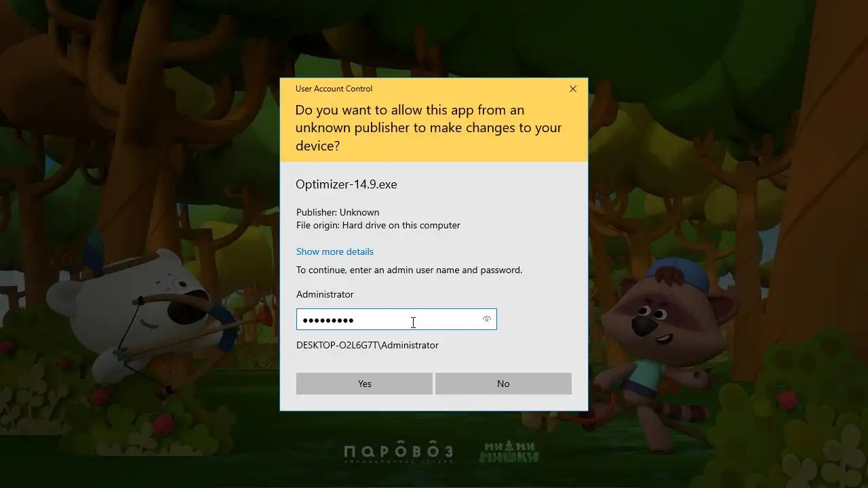Screen dimensions: 868x488
Task: Click No to deny the app
Action: 503,384
